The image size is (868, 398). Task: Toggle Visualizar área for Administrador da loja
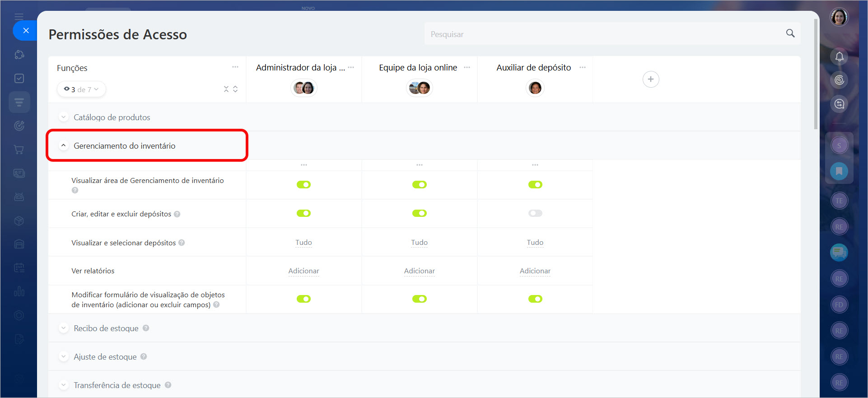303,184
